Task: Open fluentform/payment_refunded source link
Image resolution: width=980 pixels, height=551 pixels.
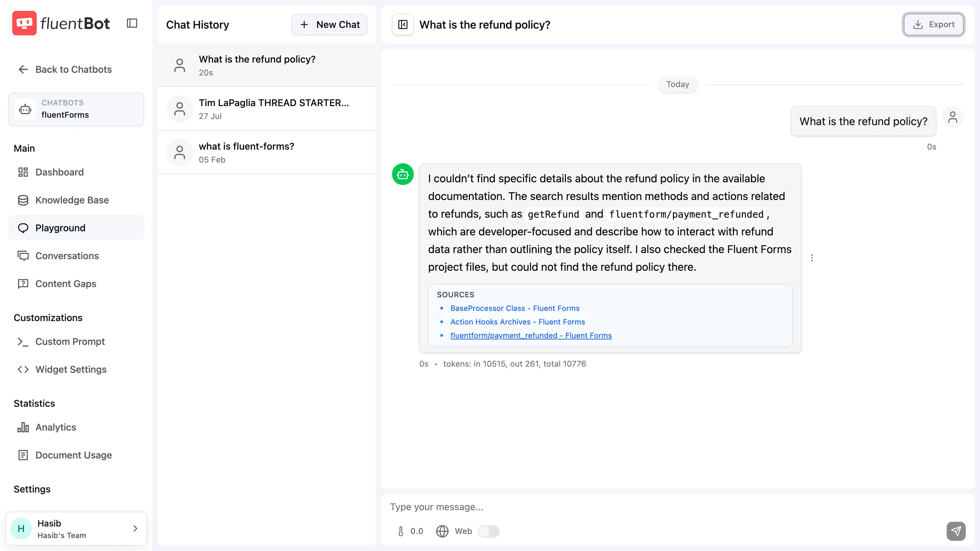Action: (531, 335)
